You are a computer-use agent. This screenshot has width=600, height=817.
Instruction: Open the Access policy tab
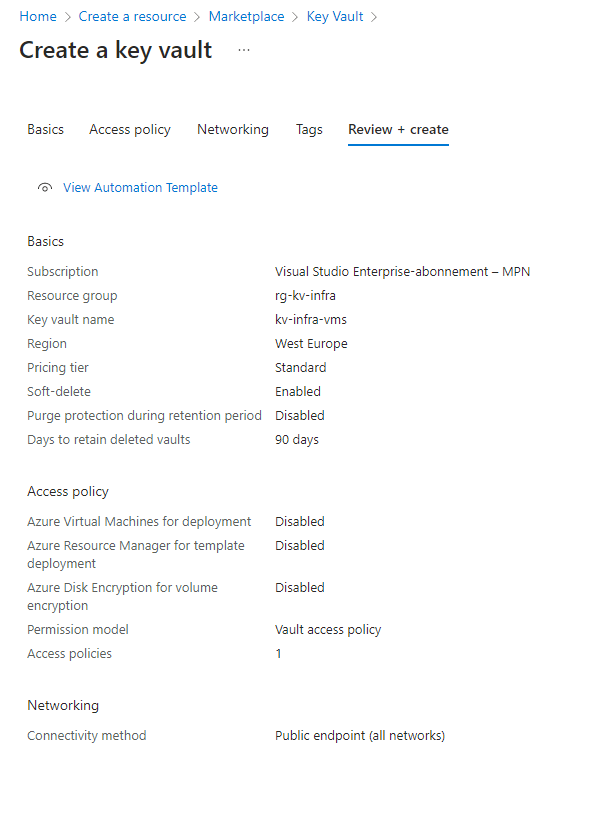pyautogui.click(x=129, y=129)
